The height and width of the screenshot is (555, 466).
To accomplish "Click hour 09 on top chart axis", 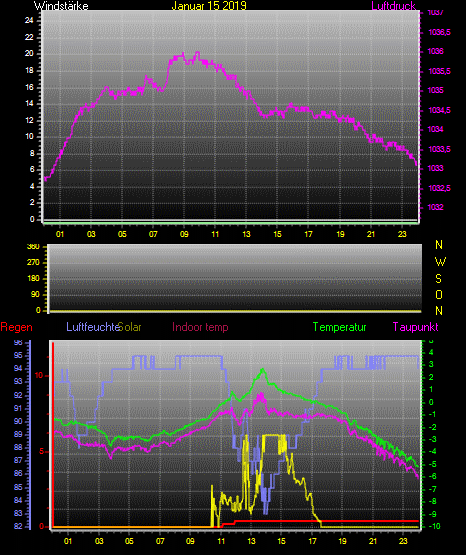I will (x=184, y=234).
